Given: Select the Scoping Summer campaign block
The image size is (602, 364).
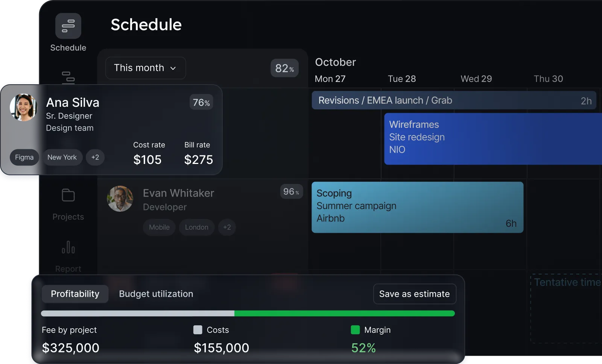Looking at the screenshot, I should point(417,207).
